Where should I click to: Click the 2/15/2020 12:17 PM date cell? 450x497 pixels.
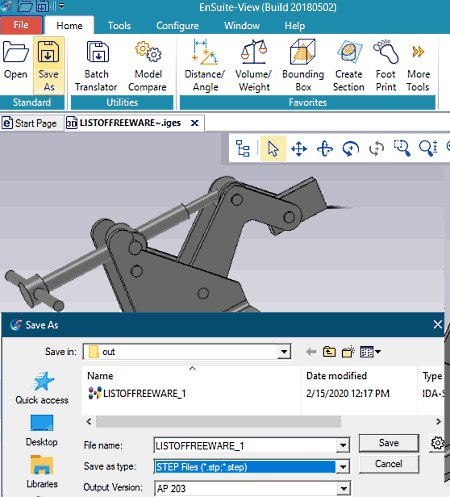pos(348,393)
